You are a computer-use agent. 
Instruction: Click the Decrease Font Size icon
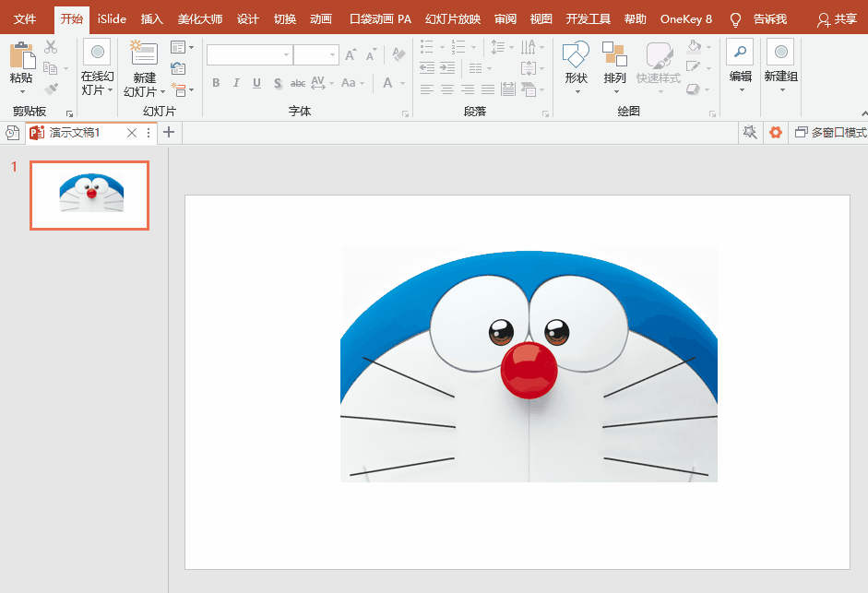point(371,54)
